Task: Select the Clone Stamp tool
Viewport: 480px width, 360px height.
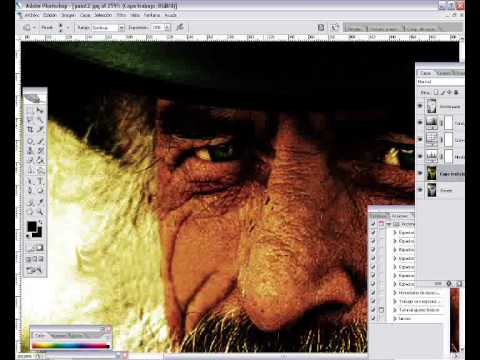Action: tap(30, 151)
